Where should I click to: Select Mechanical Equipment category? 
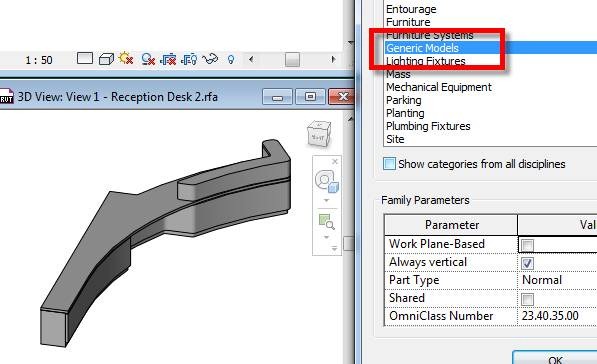coord(439,87)
